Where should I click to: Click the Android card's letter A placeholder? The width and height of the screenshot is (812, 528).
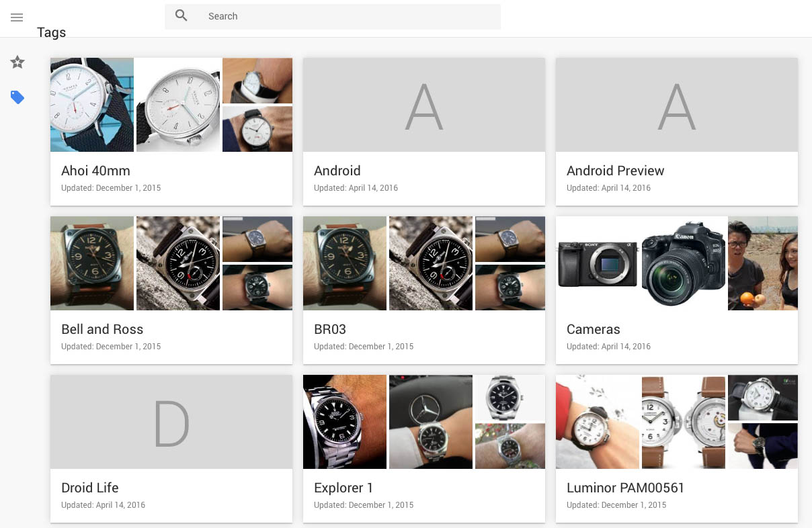point(424,105)
